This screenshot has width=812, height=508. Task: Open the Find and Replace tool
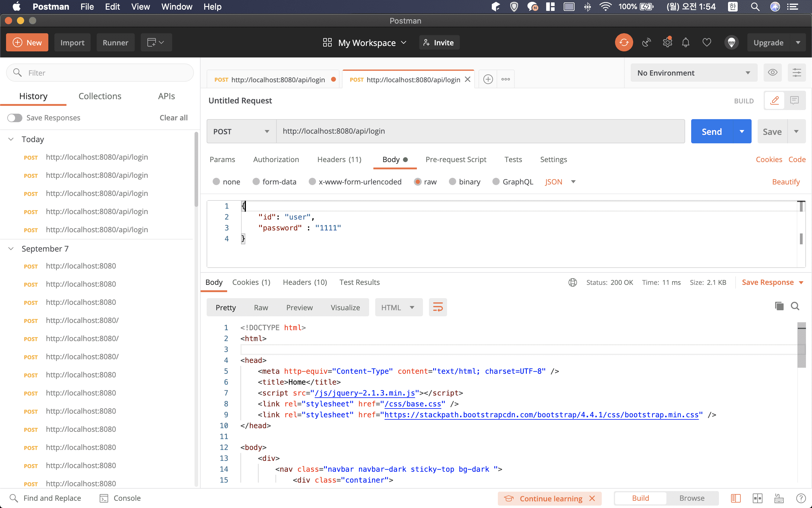pos(46,498)
